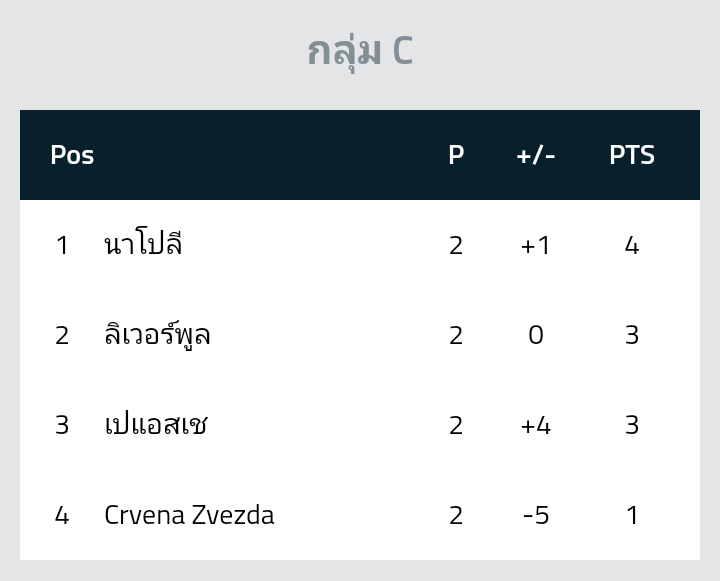Click position number 4 in table
720x581 pixels.
62,515
